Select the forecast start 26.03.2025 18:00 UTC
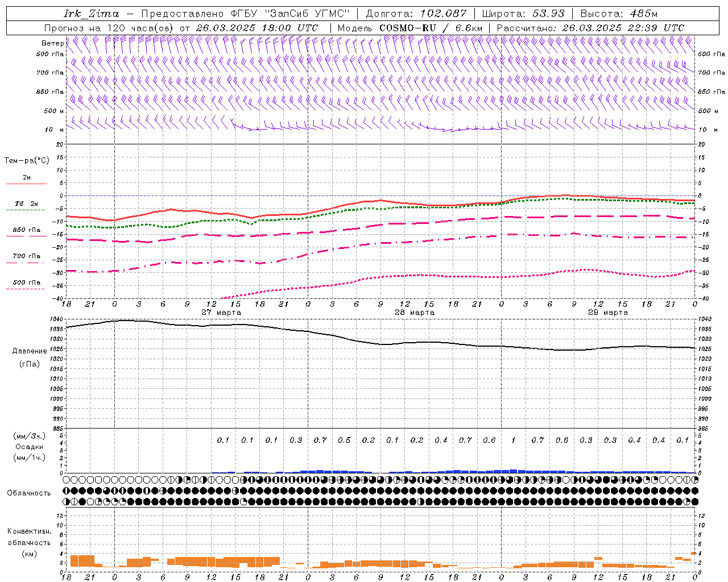The width and height of the screenshot is (728, 582). pyautogui.click(x=257, y=28)
